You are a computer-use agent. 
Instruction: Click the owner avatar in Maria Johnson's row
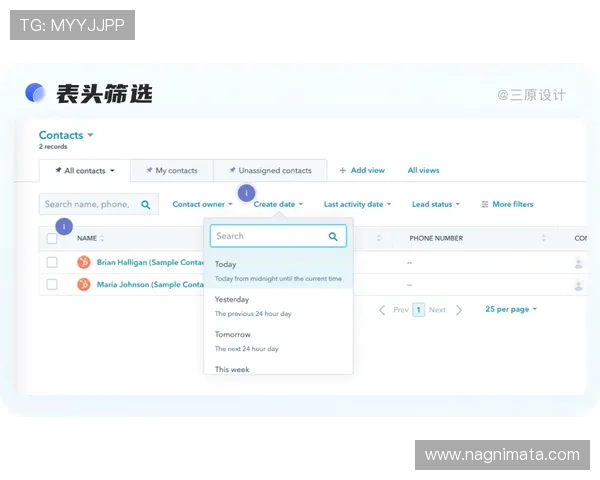579,286
